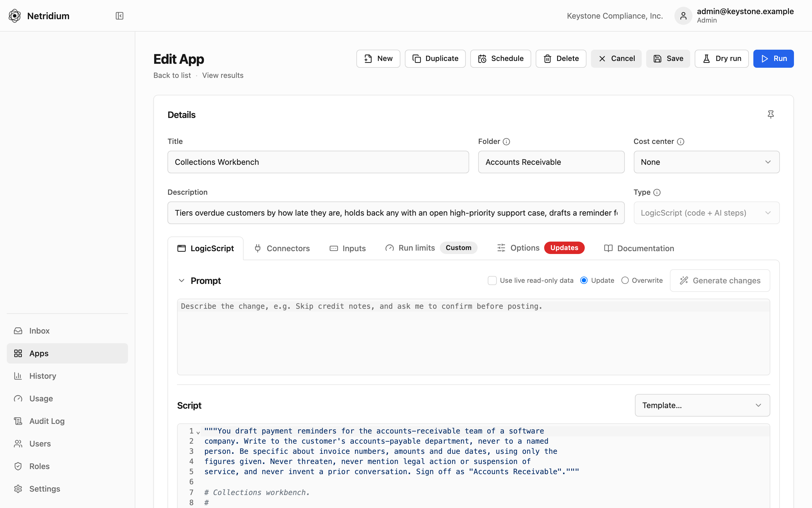The image size is (812, 508).
Task: Collapse the Prompt section chevron
Action: pos(182,280)
